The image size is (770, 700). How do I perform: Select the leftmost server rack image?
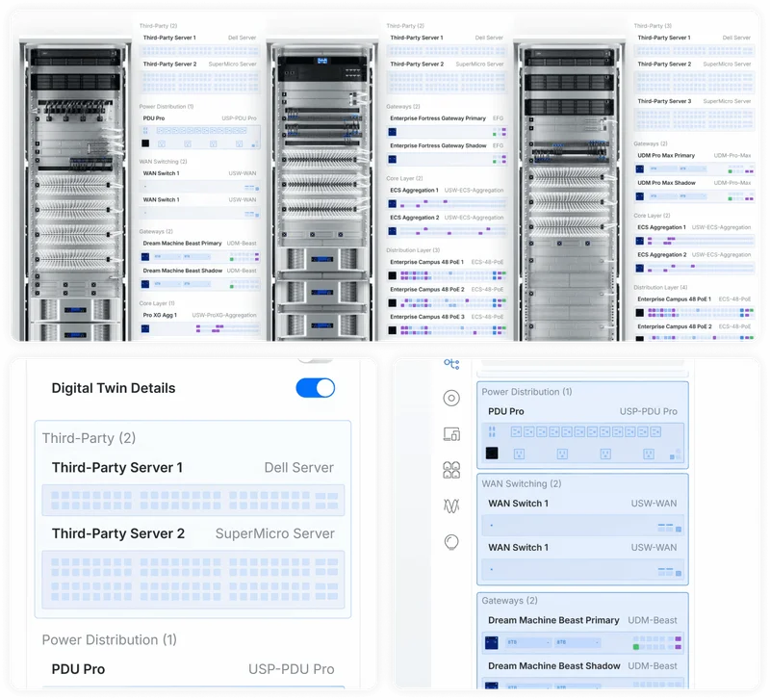click(75, 191)
